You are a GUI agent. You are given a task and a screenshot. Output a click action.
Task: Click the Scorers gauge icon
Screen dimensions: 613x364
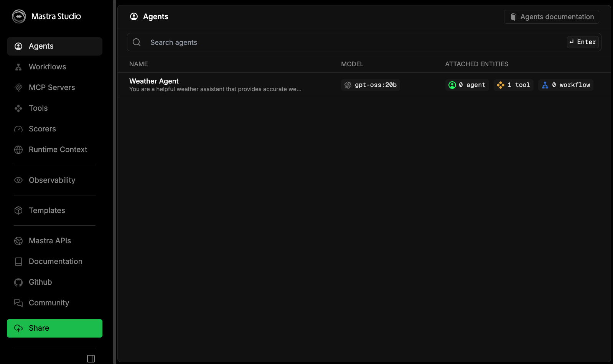(18, 129)
